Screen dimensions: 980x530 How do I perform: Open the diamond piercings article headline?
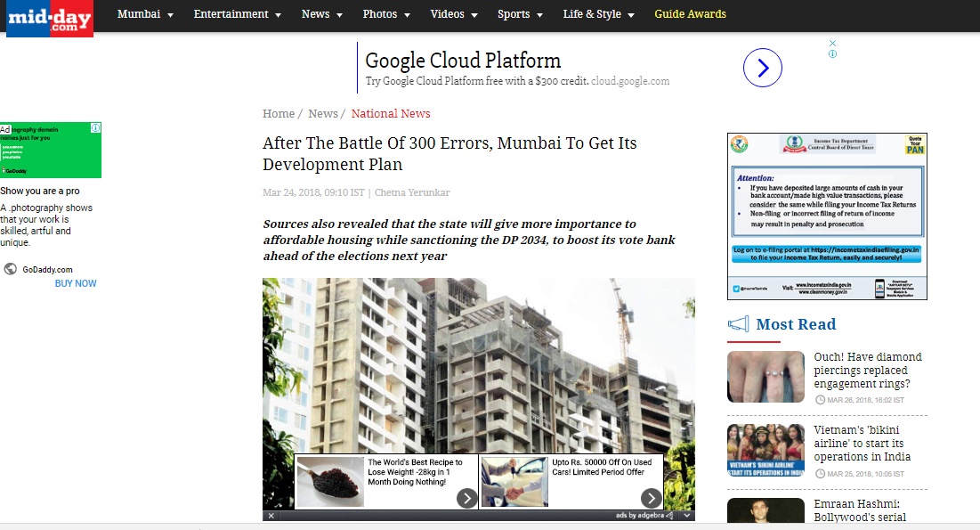(868, 370)
